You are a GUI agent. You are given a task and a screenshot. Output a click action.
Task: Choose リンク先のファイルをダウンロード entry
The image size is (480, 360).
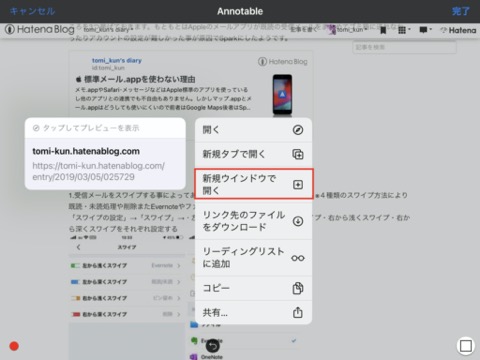(x=253, y=221)
